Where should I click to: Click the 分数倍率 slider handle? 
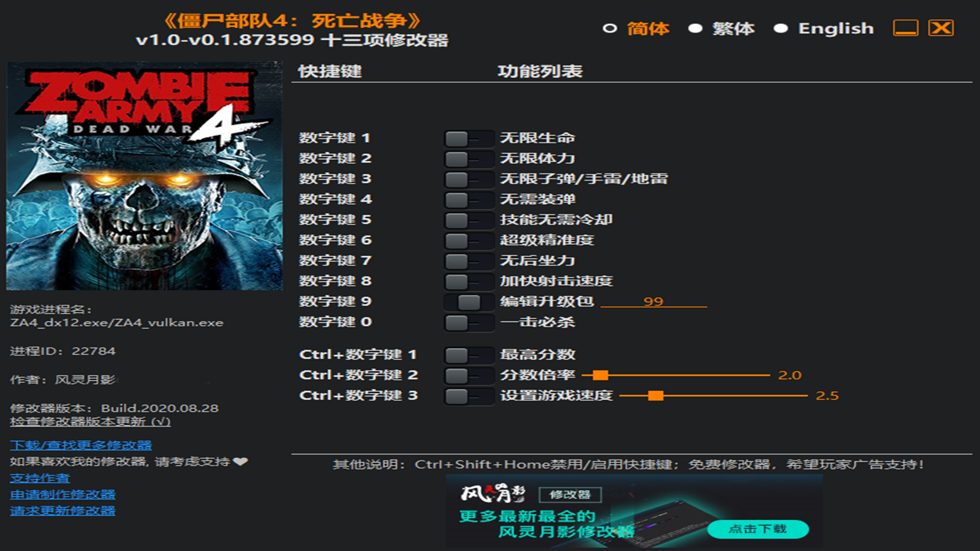601,375
